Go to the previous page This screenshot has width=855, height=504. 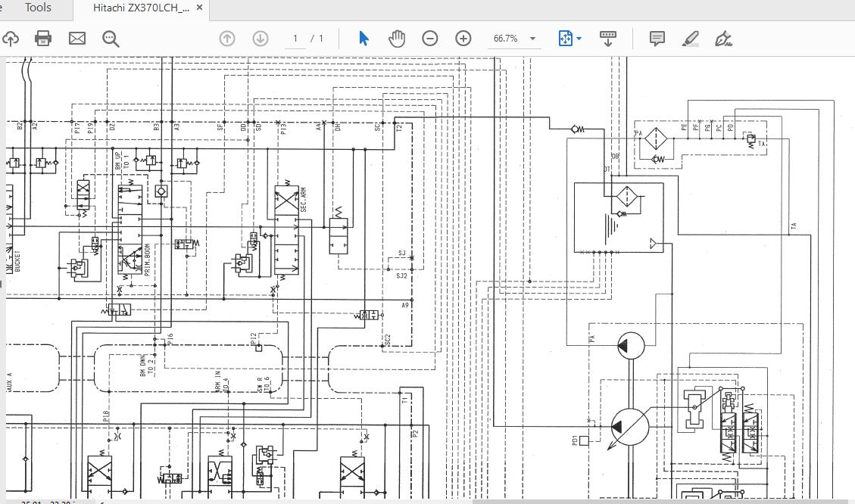pyautogui.click(x=226, y=38)
